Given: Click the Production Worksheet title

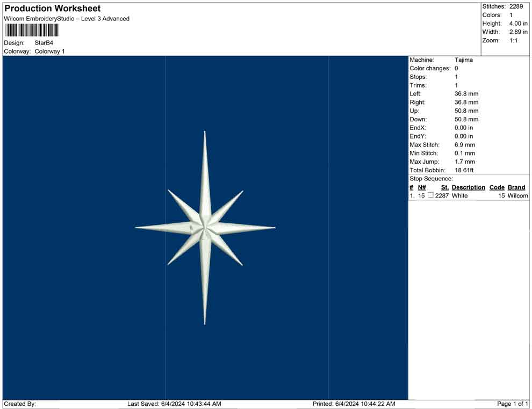Looking at the screenshot, I should pyautogui.click(x=52, y=8).
